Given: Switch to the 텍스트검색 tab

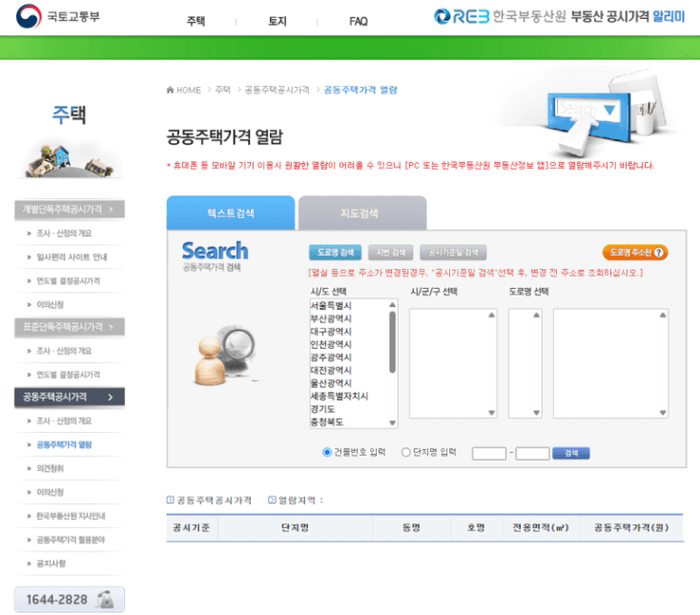Looking at the screenshot, I should pos(231,213).
